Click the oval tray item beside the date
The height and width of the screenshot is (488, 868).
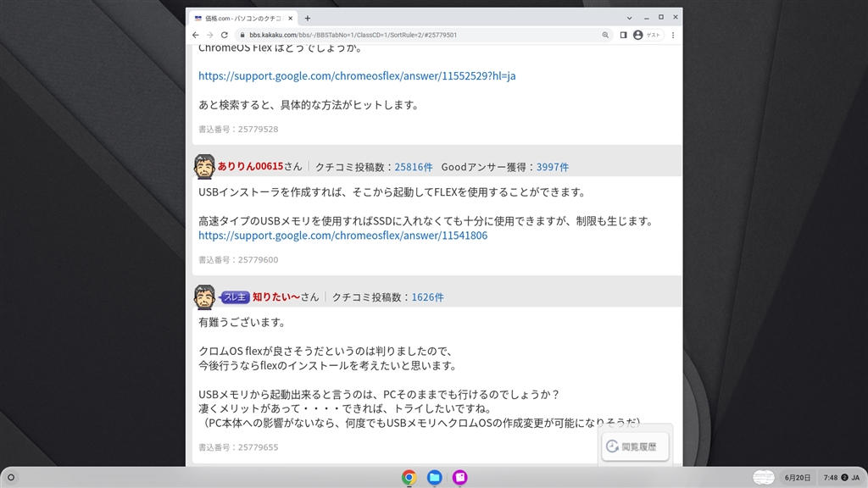(x=764, y=478)
